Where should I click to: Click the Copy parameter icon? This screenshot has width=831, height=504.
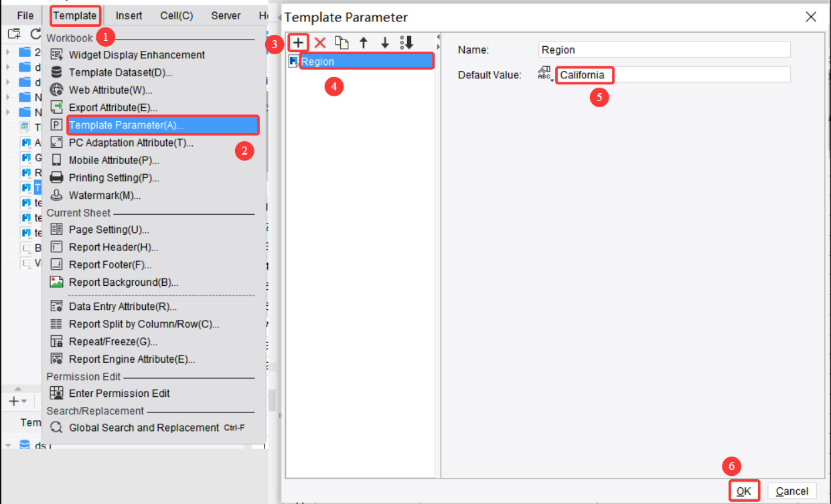click(x=342, y=42)
